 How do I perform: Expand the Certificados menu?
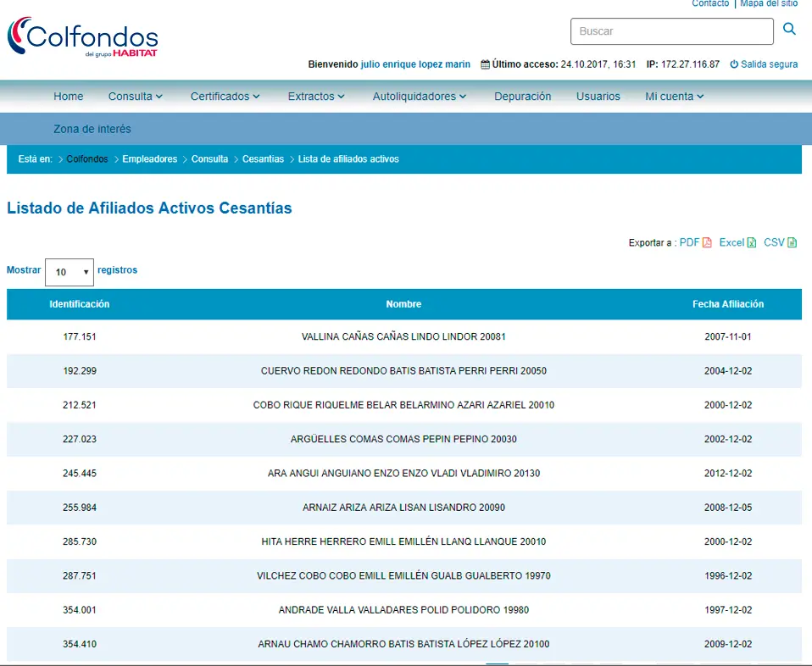[225, 97]
